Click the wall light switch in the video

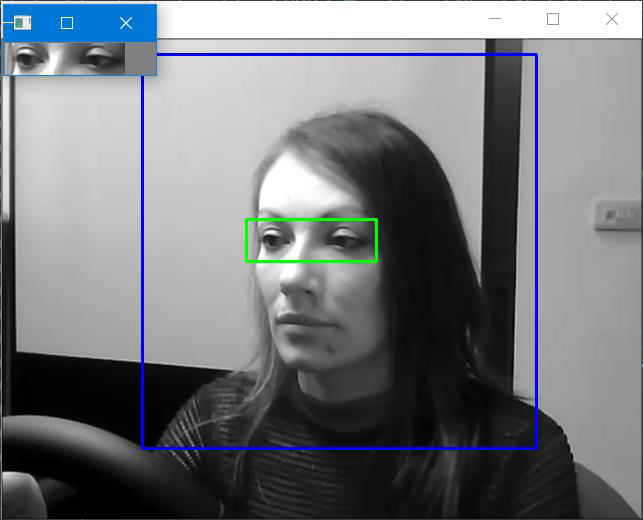click(x=616, y=214)
